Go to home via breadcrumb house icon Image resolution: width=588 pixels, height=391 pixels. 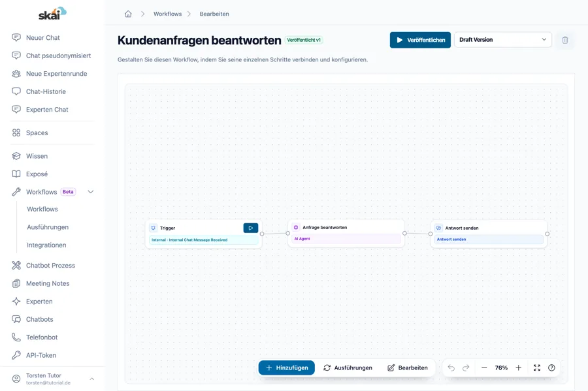[128, 14]
